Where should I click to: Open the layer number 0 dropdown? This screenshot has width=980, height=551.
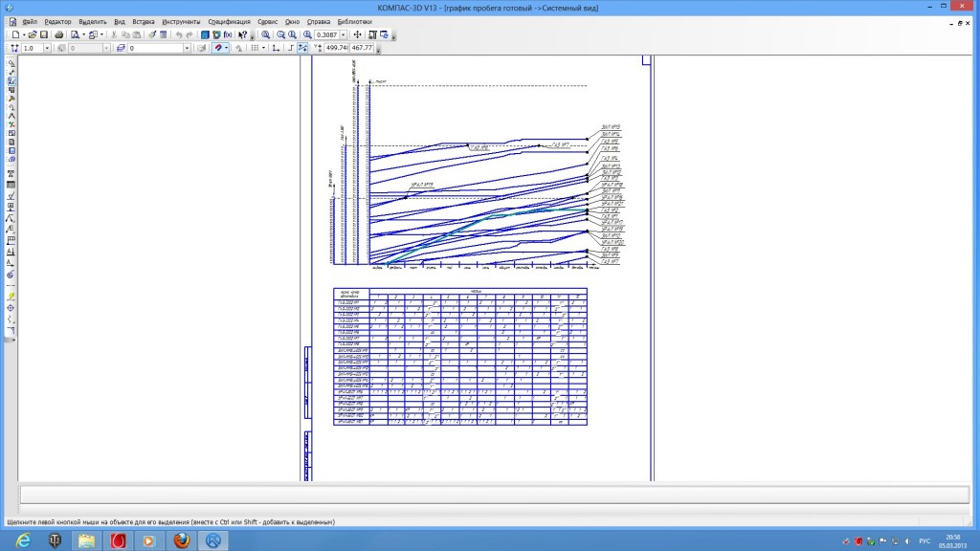coord(187,48)
